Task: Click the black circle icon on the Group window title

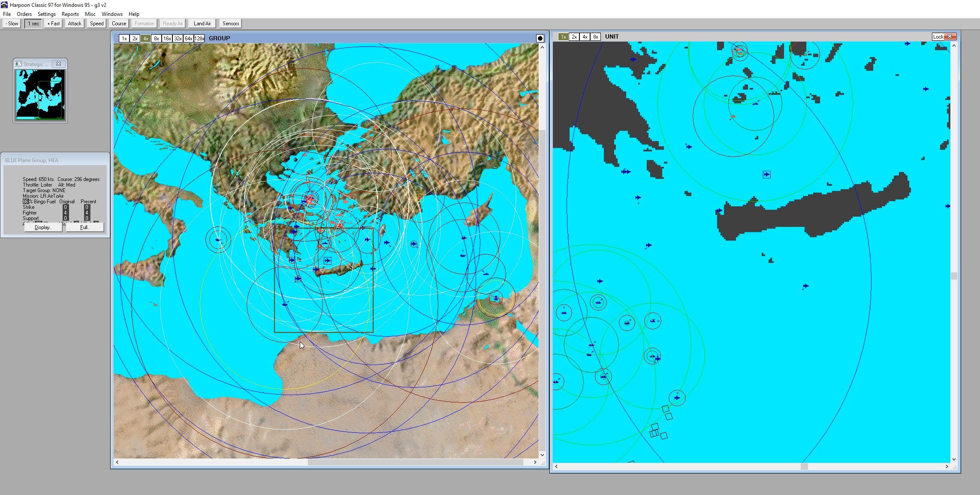Action: click(x=540, y=38)
